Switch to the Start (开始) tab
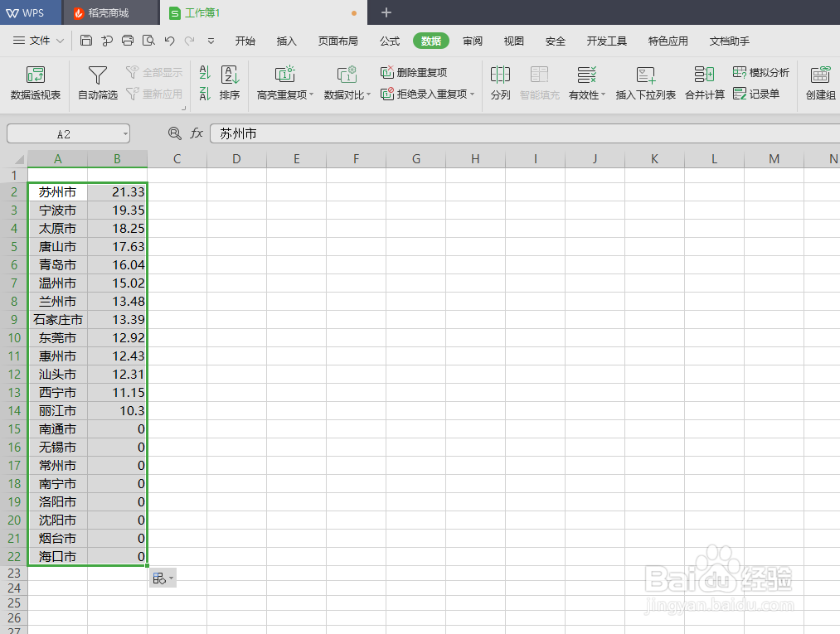 pyautogui.click(x=245, y=41)
